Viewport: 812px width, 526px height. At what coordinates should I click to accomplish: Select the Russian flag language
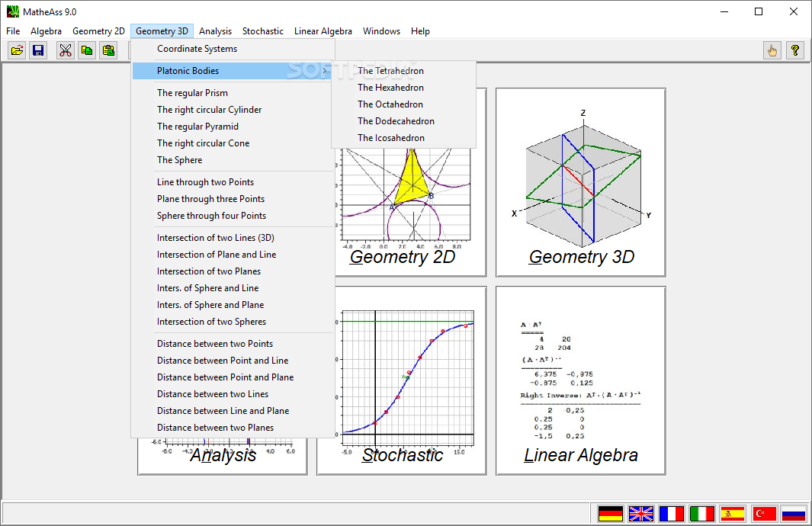pyautogui.click(x=794, y=514)
